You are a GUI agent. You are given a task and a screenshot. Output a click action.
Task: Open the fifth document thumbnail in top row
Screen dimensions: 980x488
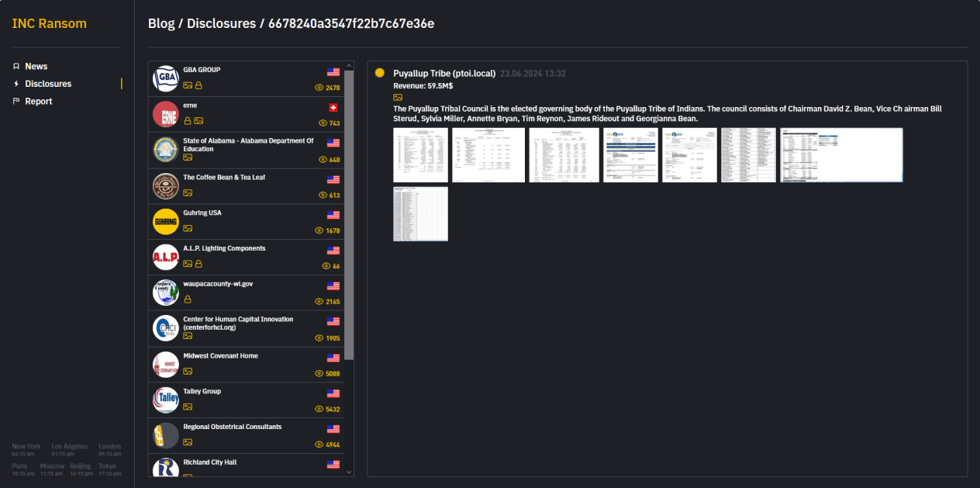pyautogui.click(x=690, y=155)
